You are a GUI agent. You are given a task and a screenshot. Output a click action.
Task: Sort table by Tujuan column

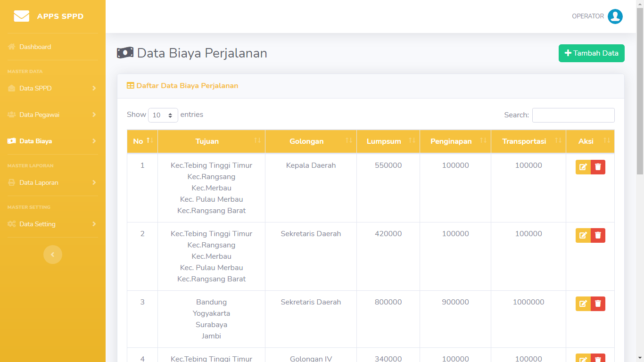tap(211, 141)
